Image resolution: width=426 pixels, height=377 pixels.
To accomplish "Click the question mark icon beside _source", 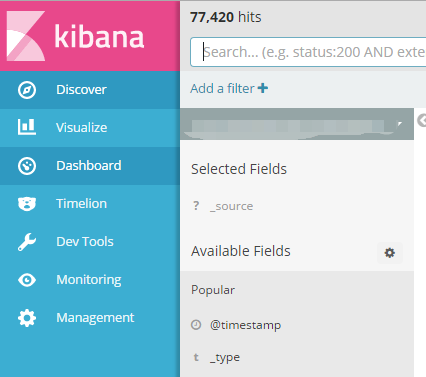I will pos(196,206).
